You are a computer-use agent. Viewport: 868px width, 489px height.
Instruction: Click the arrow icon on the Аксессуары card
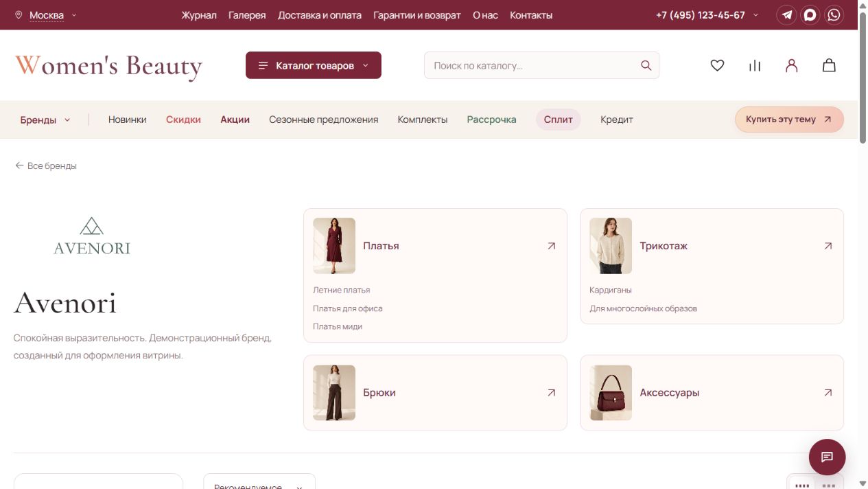[x=828, y=393]
